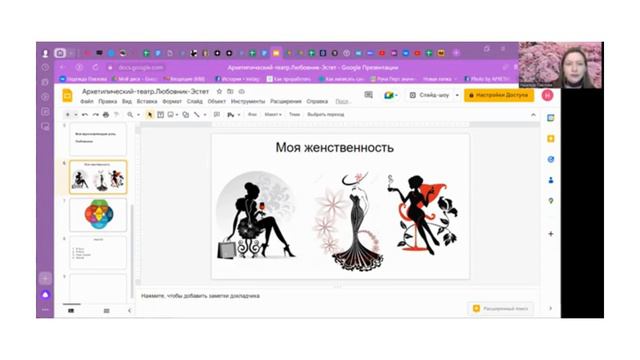Image resolution: width=640 pixels, height=360 pixels.
Task: Open Google Calendar in side panel
Action: pos(551,118)
